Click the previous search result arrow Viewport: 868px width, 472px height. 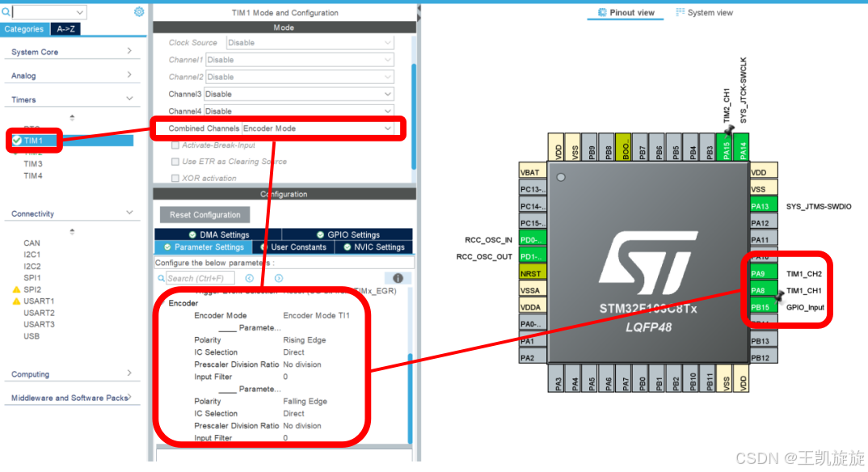click(249, 278)
